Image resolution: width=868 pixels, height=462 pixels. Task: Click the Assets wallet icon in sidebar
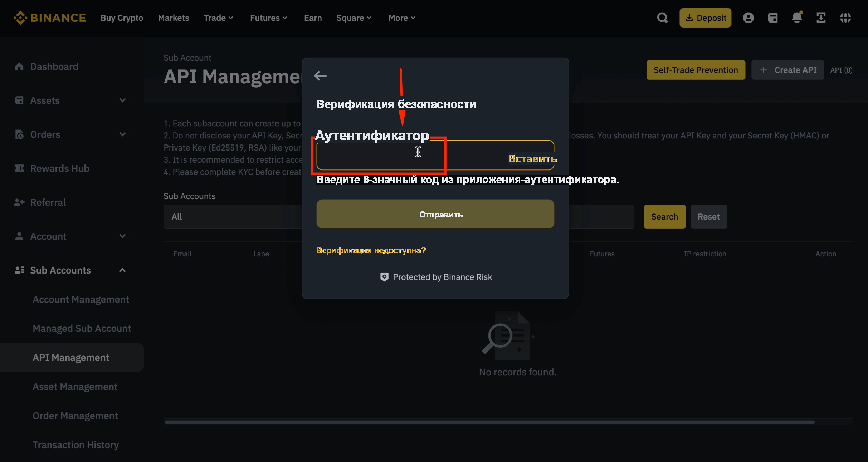[x=19, y=100]
